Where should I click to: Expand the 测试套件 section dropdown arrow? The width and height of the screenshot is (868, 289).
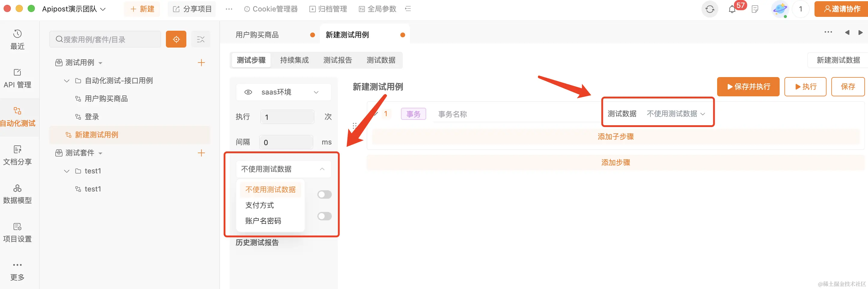pyautogui.click(x=100, y=154)
